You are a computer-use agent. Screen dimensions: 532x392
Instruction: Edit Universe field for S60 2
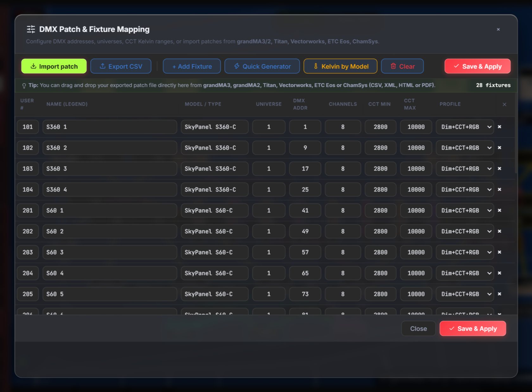click(x=269, y=231)
